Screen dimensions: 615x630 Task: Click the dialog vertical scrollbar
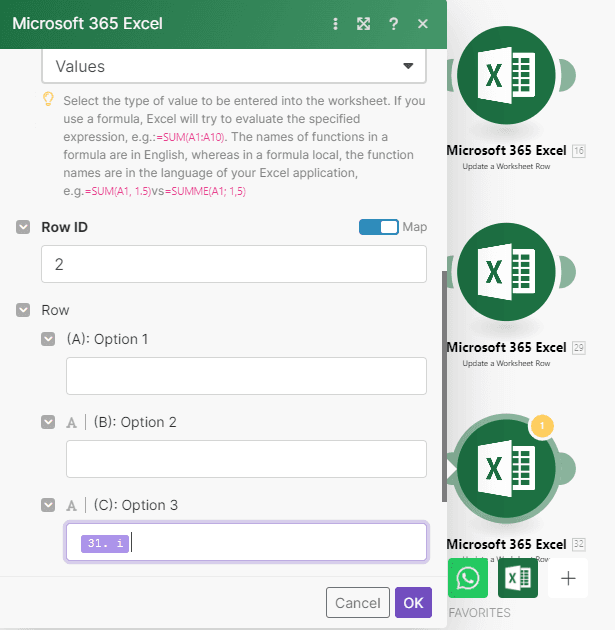coord(444,386)
